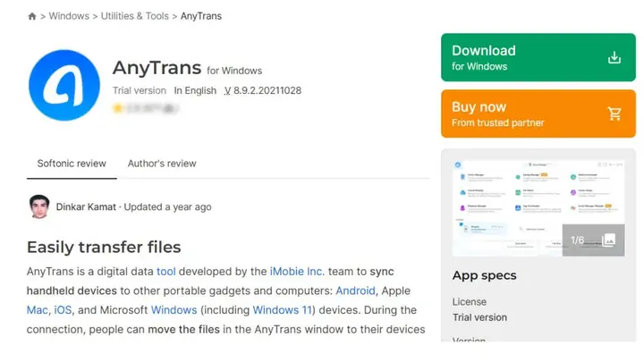Viewport: 644px width, 362px height.
Task: Switch to the Author's review tab
Action: tap(162, 164)
